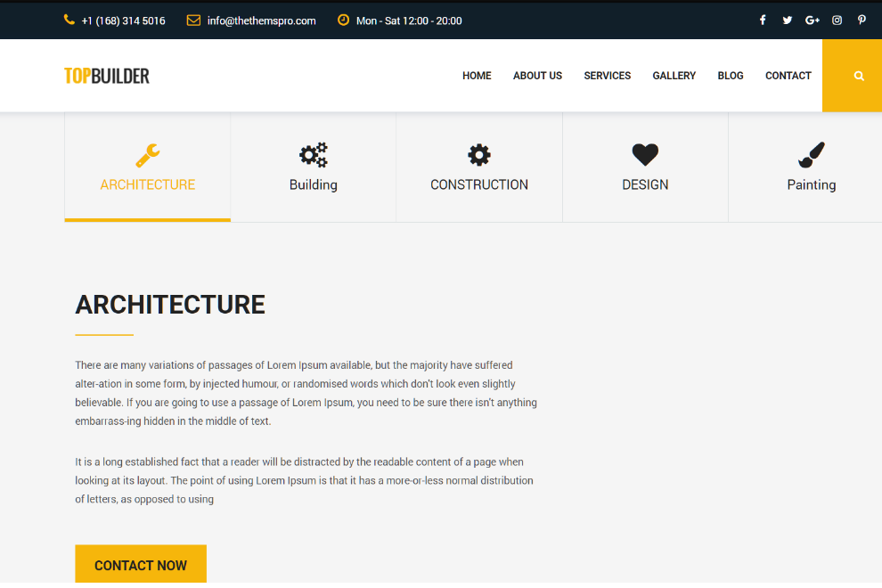The height and width of the screenshot is (588, 882).
Task: Click the clock icon beside opening hours
Action: point(343,20)
